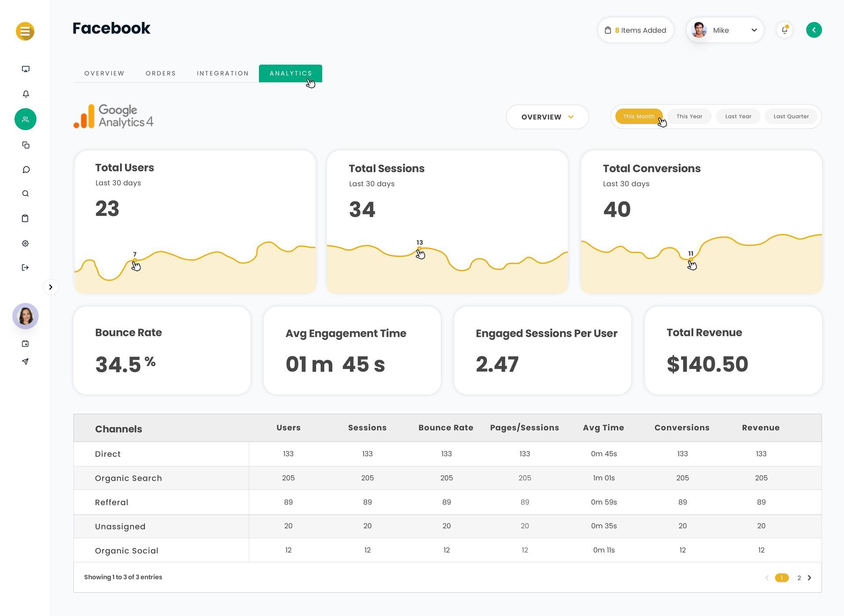Go to page 2 of channels table

pos(799,578)
